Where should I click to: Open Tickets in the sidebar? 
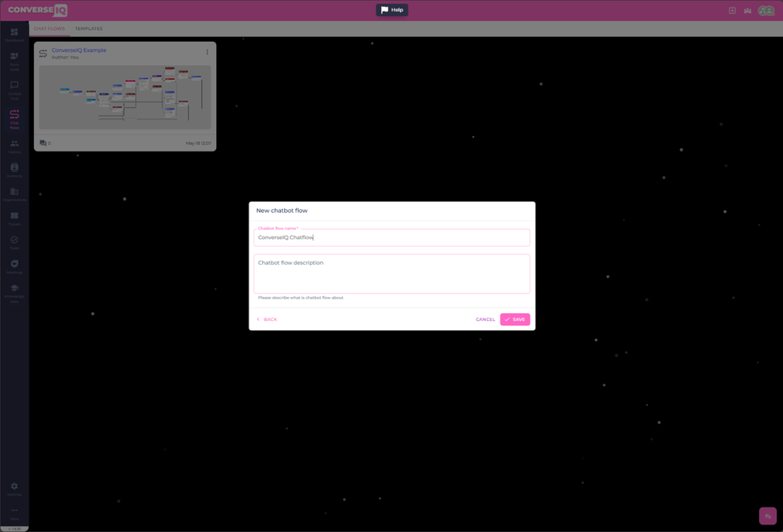14,219
